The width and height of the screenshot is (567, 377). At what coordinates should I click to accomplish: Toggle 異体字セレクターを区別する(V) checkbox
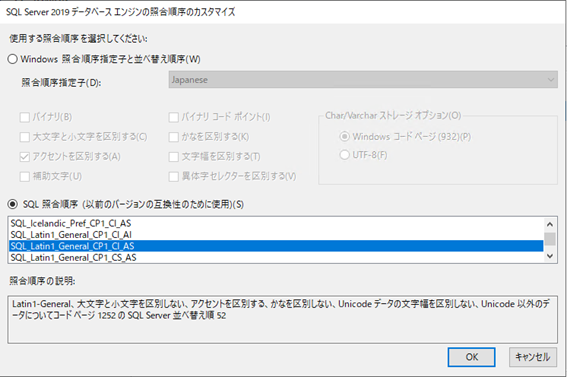tap(174, 176)
